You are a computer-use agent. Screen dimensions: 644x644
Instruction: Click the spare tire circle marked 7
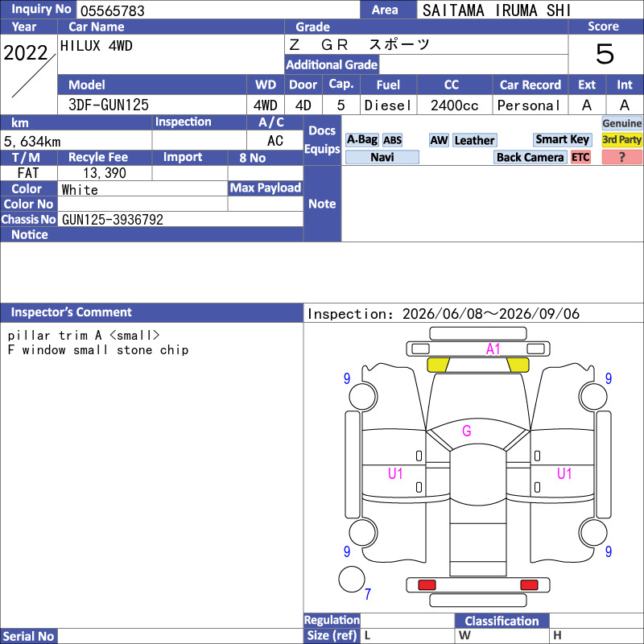[352, 579]
